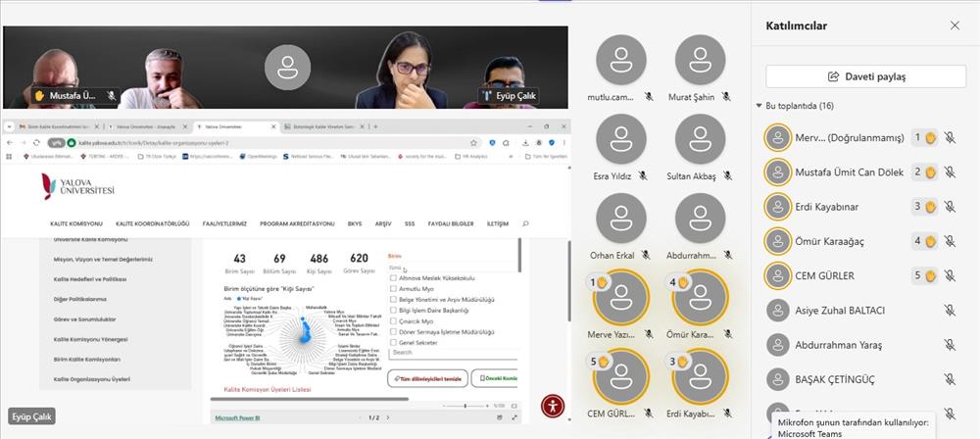Viewport: 980px width, 439px height.
Task: Click 'Tüm dilimleyicileri temizle' button
Action: tap(427, 377)
